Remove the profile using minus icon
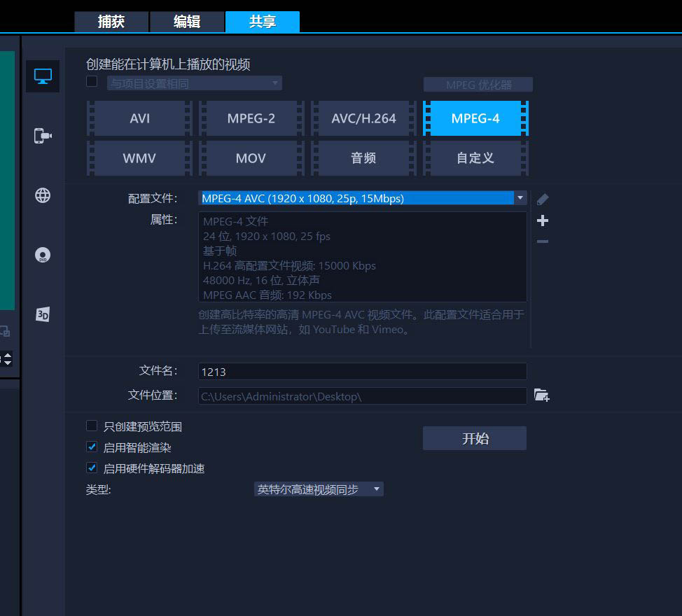The width and height of the screenshot is (682, 616). pyautogui.click(x=542, y=241)
